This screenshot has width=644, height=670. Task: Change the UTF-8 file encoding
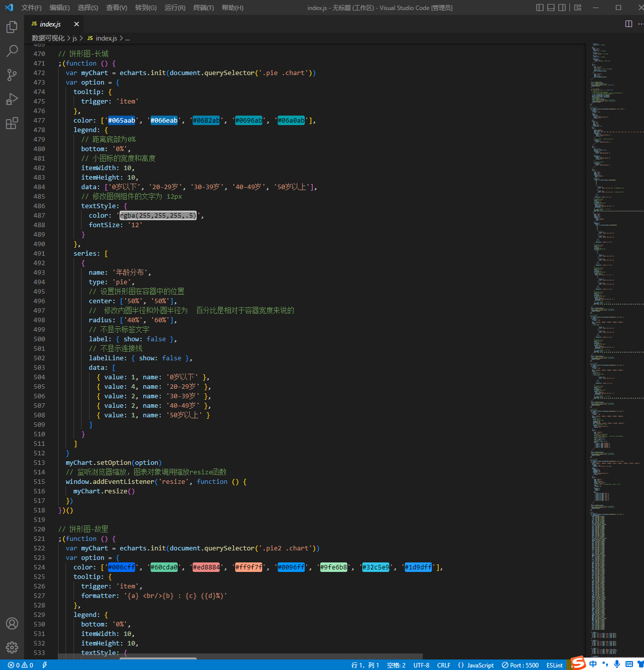(x=421, y=665)
